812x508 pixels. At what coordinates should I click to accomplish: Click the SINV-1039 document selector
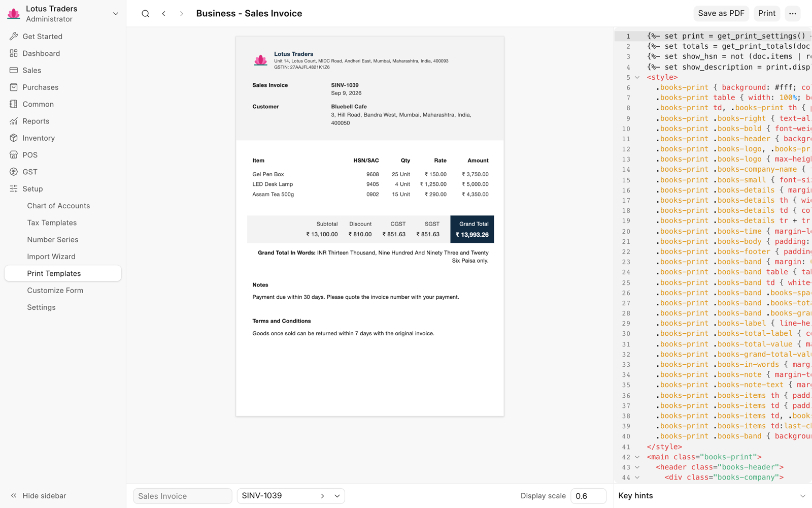coord(291,496)
